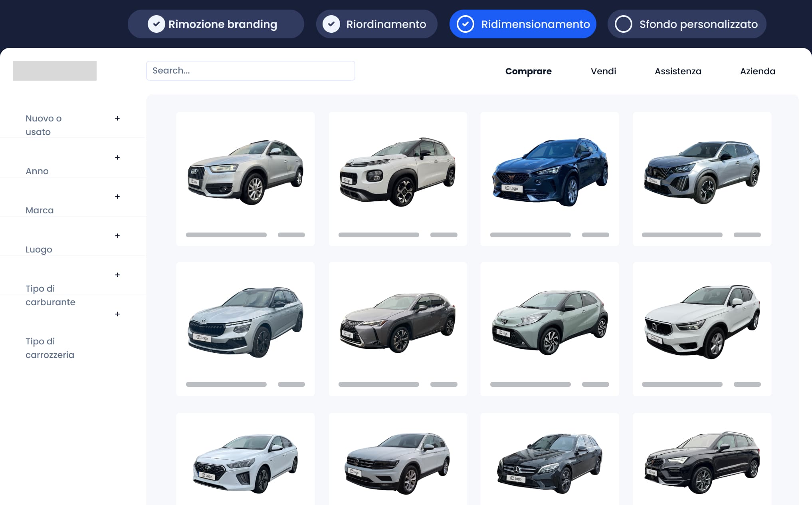Expand the plus icon above Marca
812x505 pixels.
click(117, 197)
